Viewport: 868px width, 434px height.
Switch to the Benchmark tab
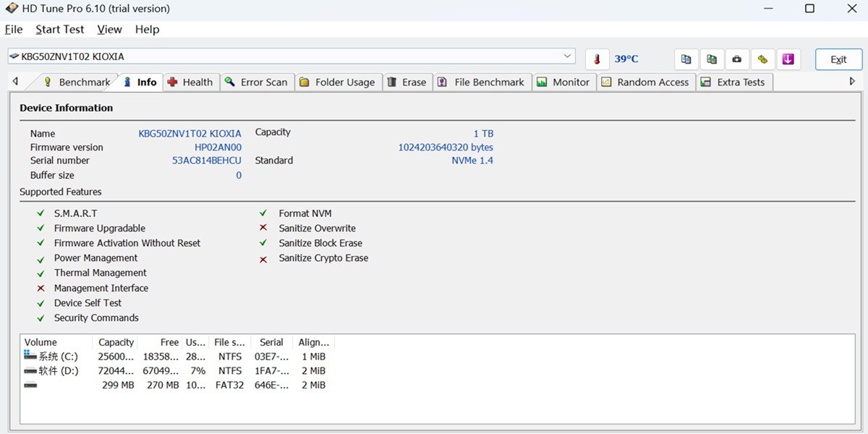[77, 82]
